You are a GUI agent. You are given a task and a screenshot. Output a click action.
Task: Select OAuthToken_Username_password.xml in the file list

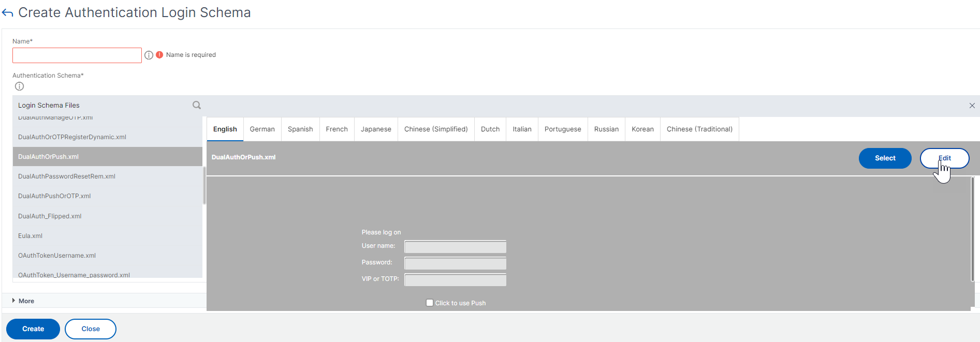(107, 274)
